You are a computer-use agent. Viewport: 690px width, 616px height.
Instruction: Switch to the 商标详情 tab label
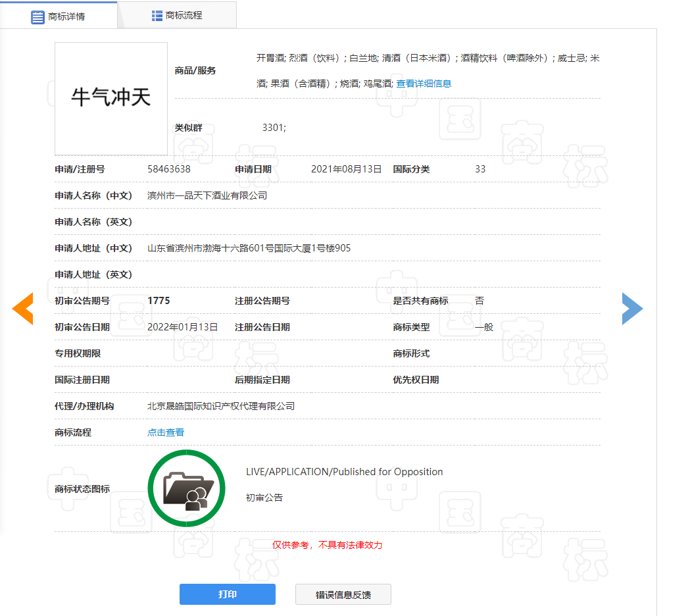tap(66, 16)
